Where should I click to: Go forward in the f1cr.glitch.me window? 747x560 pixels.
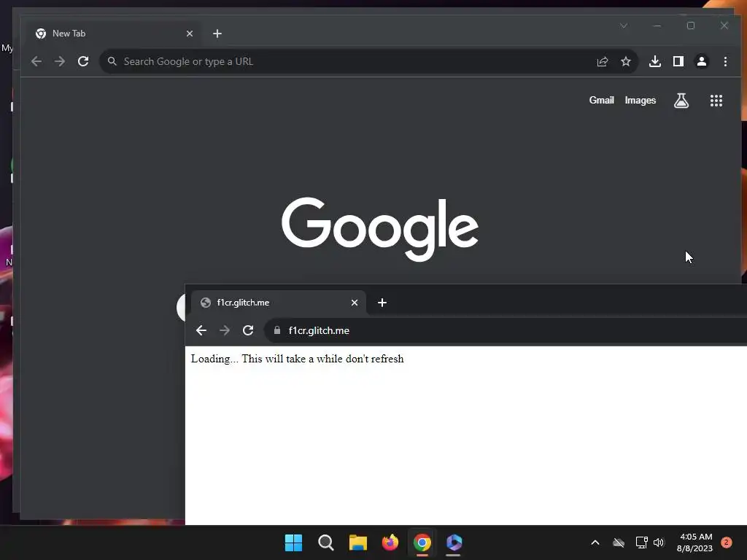[225, 330]
